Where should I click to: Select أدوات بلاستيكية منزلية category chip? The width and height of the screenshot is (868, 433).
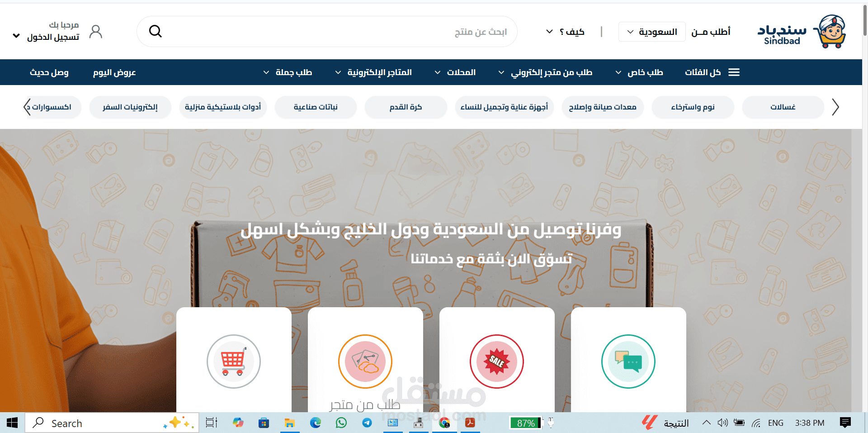tap(223, 107)
